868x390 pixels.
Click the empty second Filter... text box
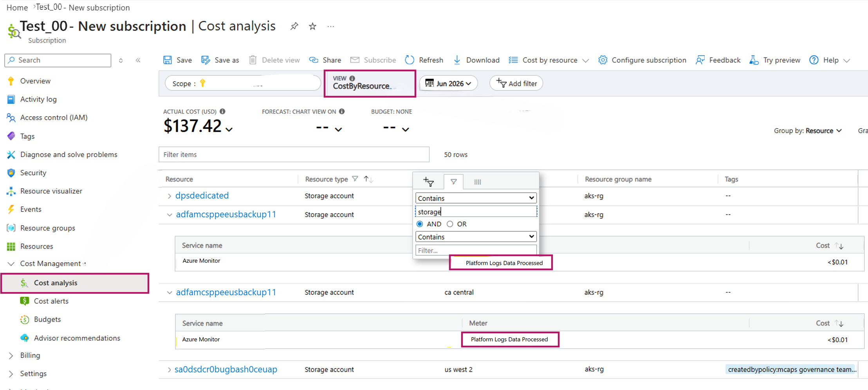(476, 250)
